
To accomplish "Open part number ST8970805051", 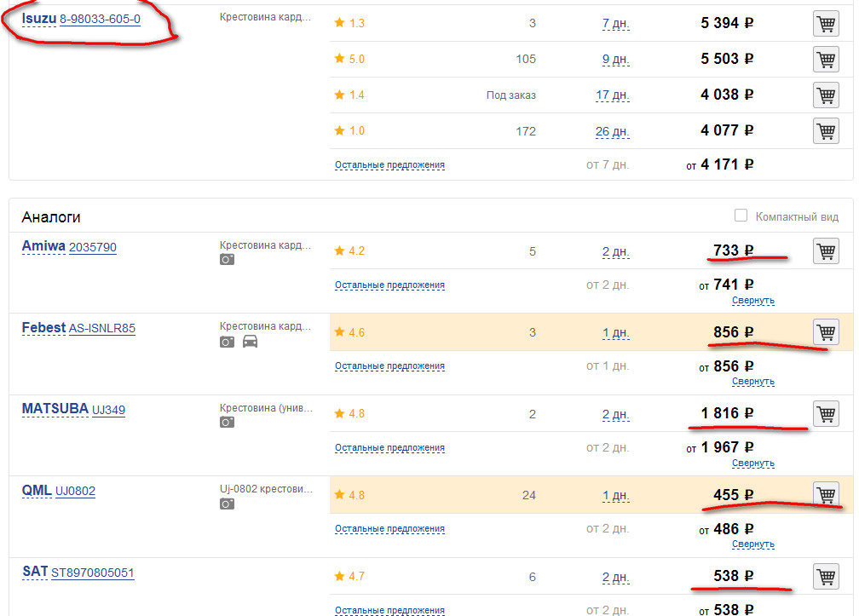I will pos(93,573).
